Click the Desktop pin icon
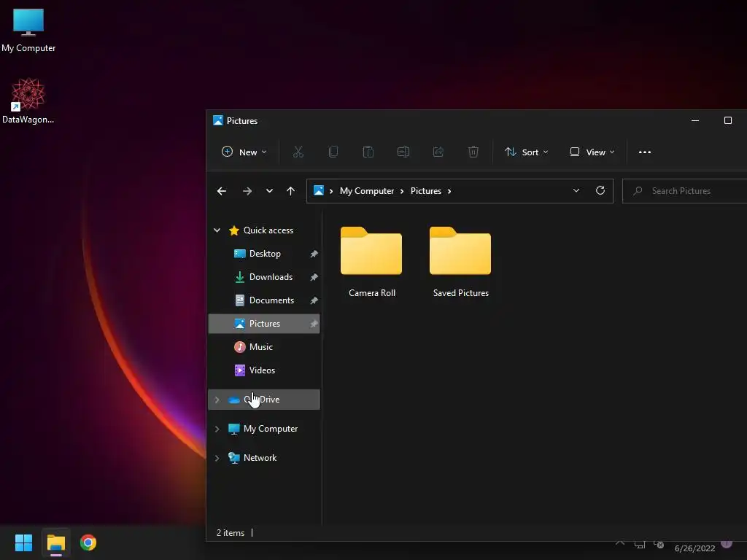747x560 pixels. [314, 254]
